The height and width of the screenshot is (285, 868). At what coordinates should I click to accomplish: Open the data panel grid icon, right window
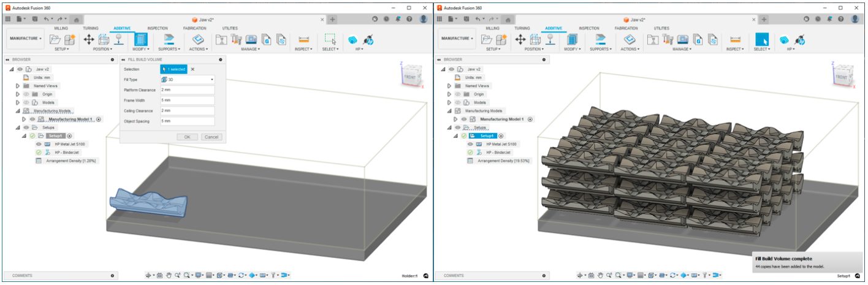click(x=440, y=20)
